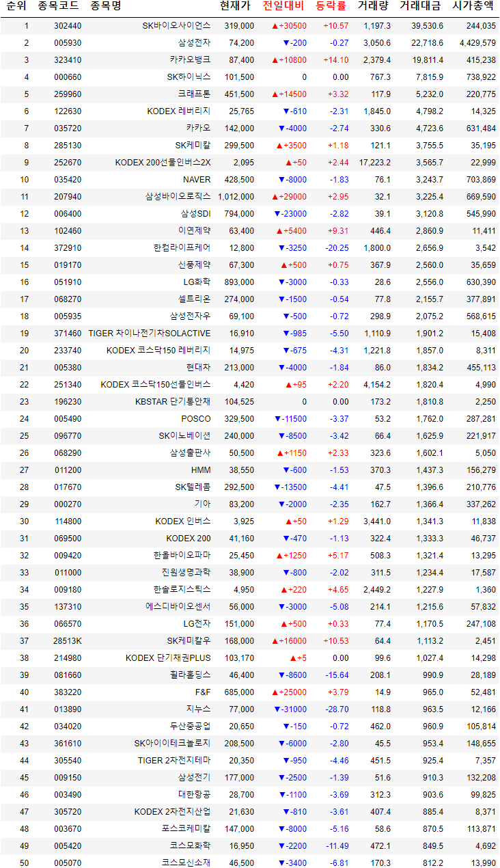This screenshot has width=500, height=868.
Task: Select stock name 삼성바이오로직스
Action: pos(178,197)
